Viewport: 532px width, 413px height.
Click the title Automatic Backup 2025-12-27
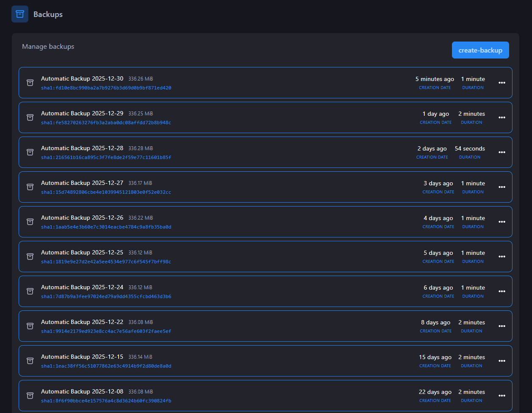pyautogui.click(x=82, y=183)
